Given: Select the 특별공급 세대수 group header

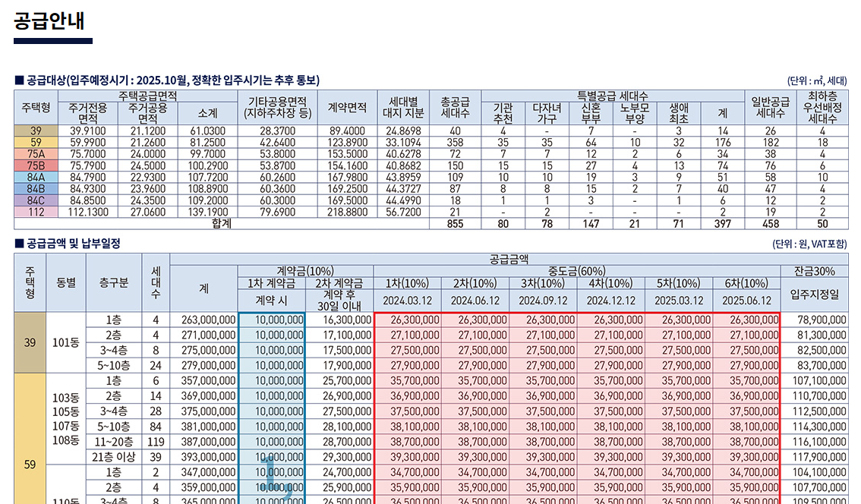Looking at the screenshot, I should coord(613,96).
